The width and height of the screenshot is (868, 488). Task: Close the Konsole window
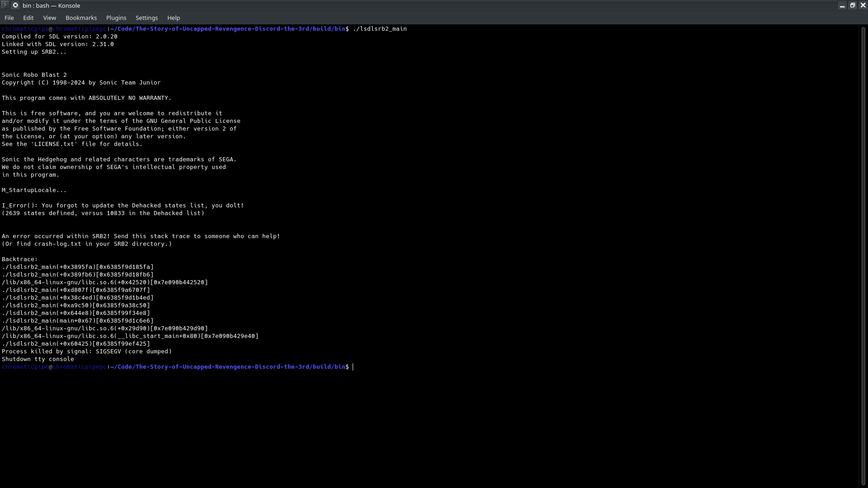863,5
